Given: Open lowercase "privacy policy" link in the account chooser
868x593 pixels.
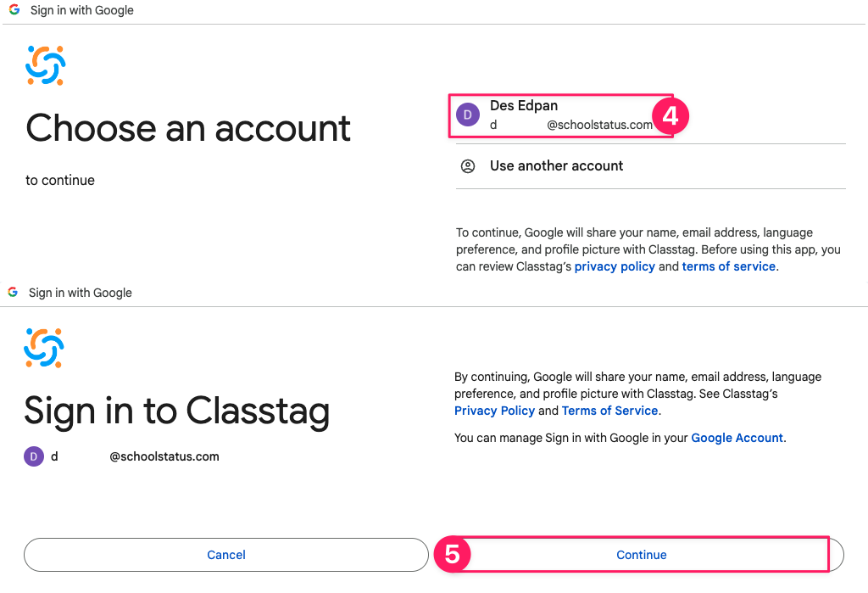Looking at the screenshot, I should (x=615, y=266).
